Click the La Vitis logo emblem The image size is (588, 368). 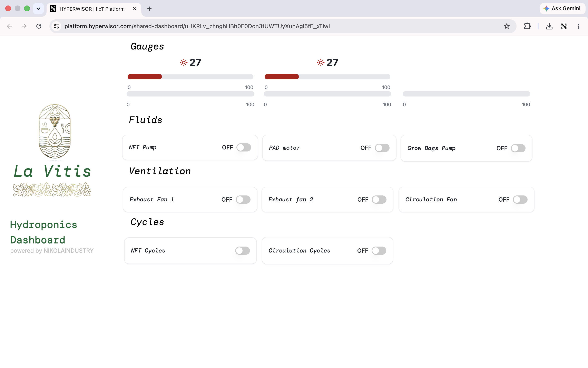coord(55,132)
